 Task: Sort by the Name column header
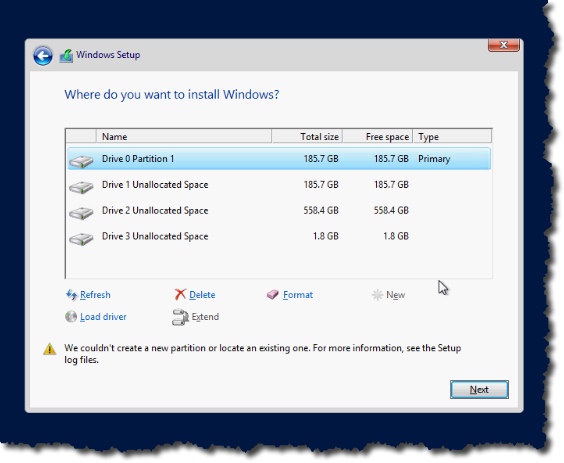click(184, 136)
